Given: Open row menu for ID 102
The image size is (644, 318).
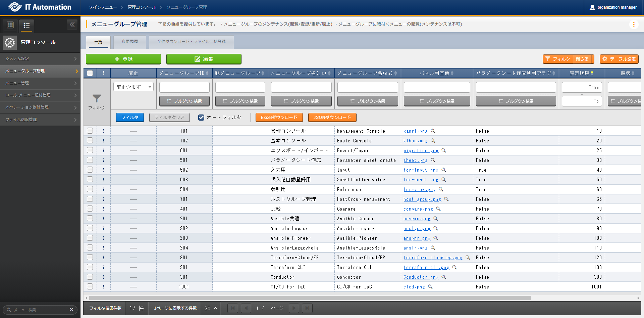Looking at the screenshot, I should (103, 141).
